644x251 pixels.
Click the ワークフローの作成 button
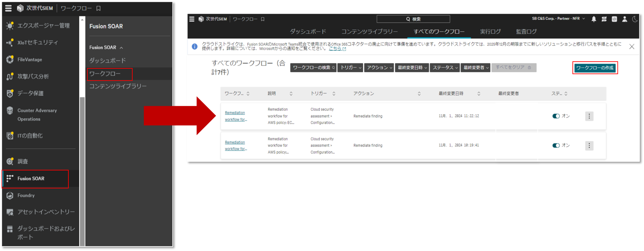tap(595, 68)
